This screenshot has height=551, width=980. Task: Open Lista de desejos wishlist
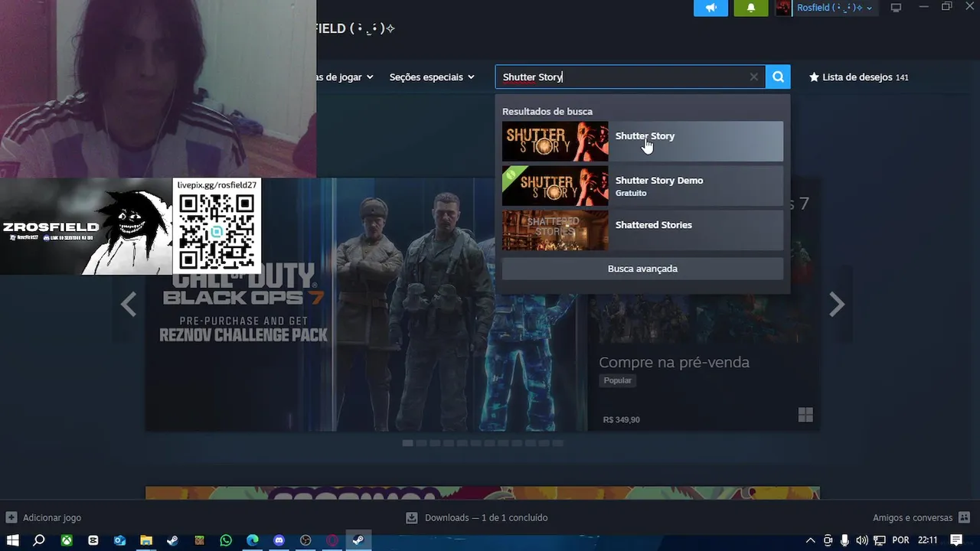coord(858,77)
